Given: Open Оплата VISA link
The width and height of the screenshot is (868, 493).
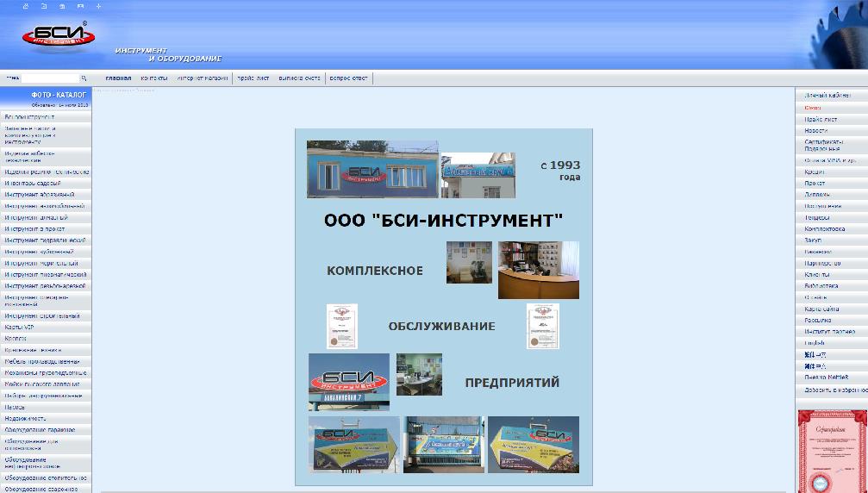Looking at the screenshot, I should point(830,160).
